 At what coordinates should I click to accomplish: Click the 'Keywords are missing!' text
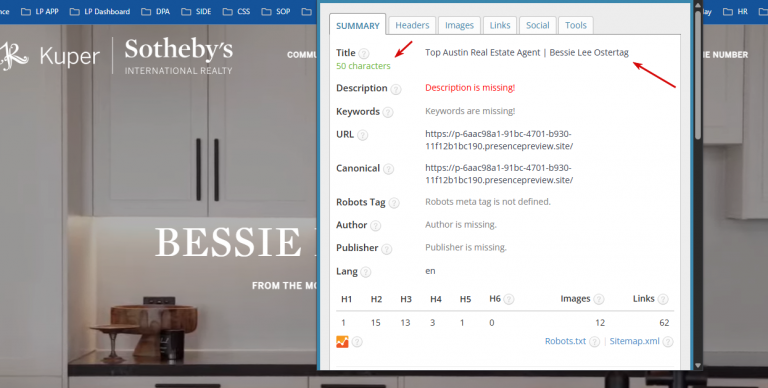point(470,111)
